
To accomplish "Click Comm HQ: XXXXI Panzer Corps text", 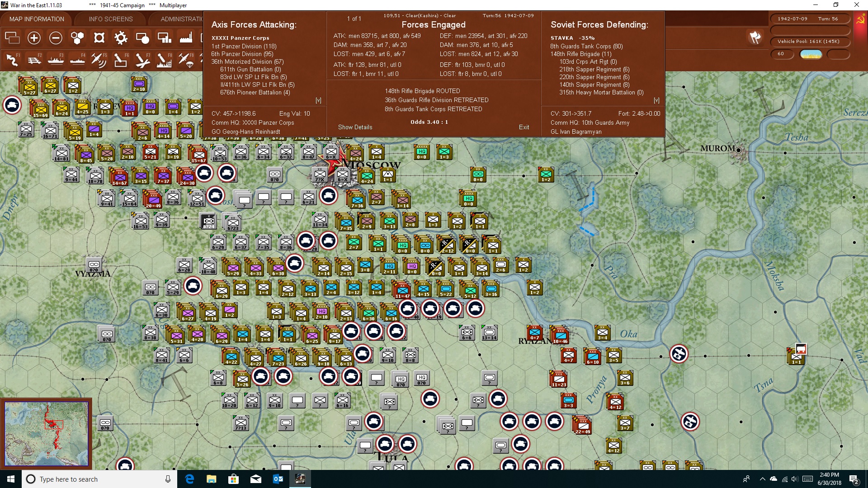I will point(253,123).
